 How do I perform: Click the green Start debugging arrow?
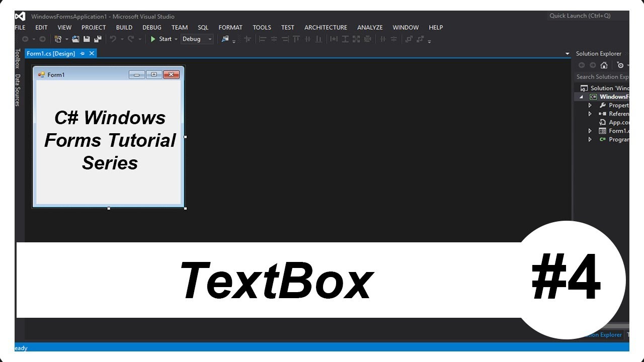click(x=153, y=39)
